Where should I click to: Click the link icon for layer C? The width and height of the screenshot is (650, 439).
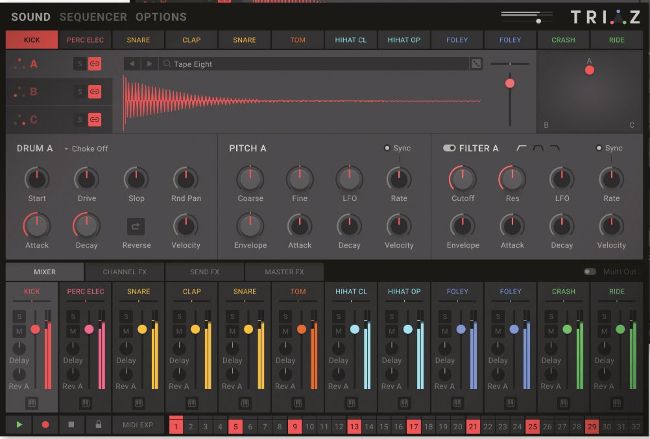95,120
